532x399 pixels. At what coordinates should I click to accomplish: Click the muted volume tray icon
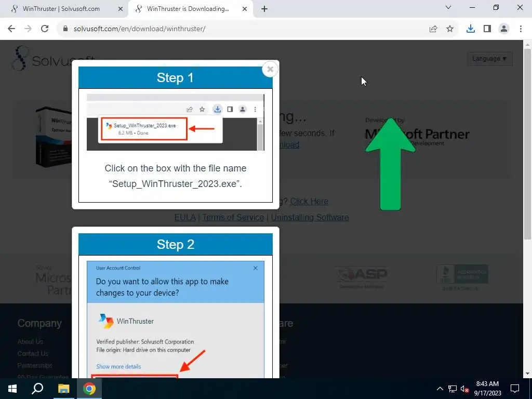465,389
